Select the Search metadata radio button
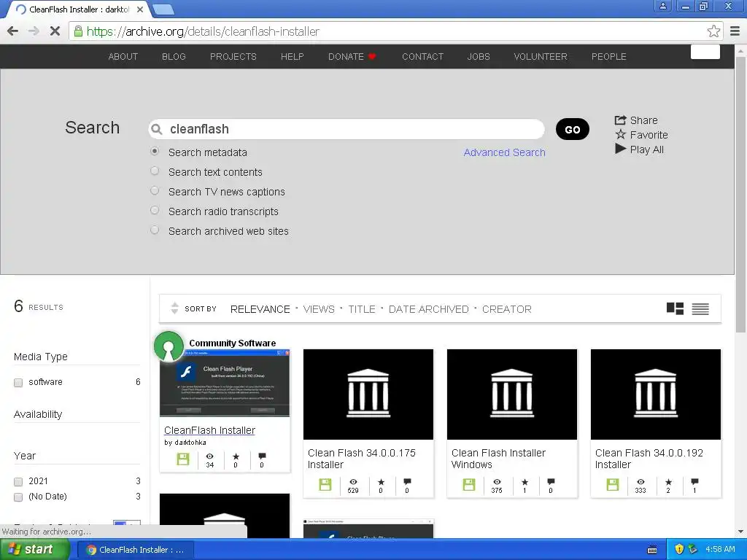 tap(155, 152)
